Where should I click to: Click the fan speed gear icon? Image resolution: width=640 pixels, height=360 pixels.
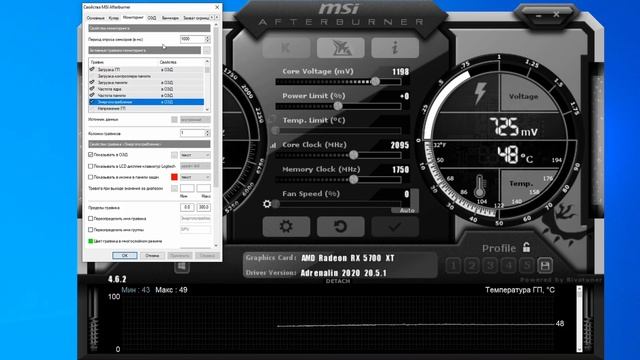tap(267, 203)
